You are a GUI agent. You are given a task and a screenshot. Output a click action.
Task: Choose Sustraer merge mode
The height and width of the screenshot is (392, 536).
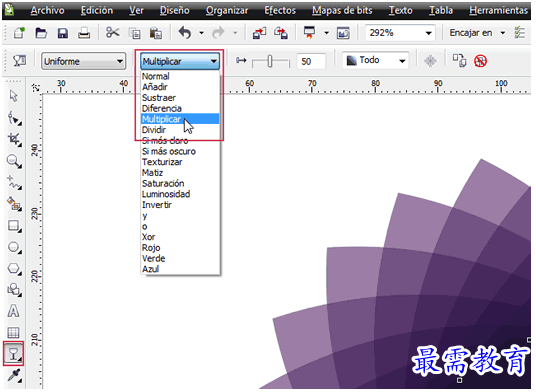tap(180, 97)
